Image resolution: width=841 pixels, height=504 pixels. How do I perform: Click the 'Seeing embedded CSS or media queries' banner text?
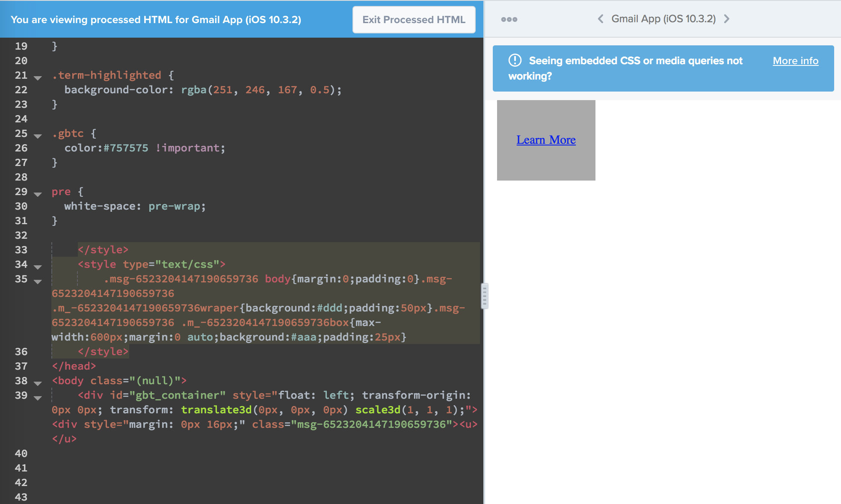point(625,68)
